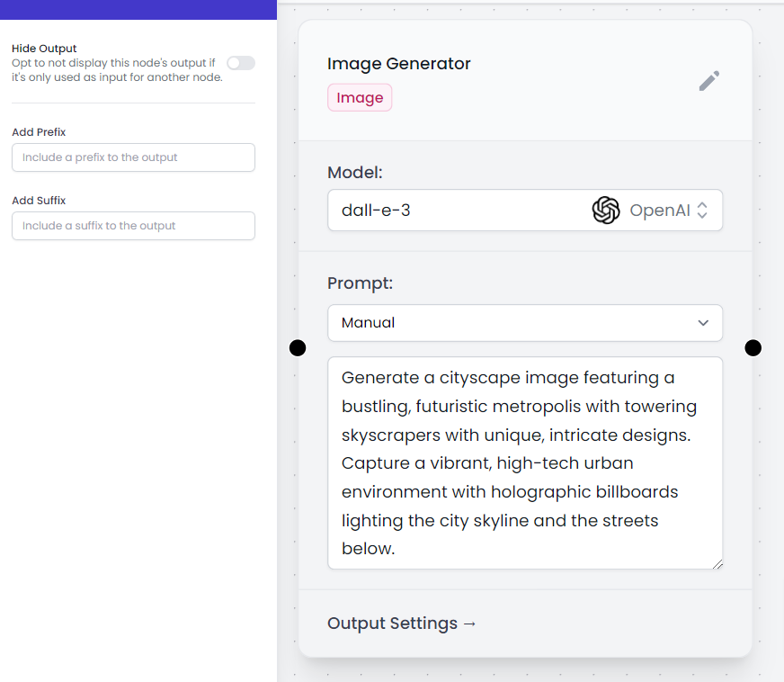
Task: Click the Model: label
Action: 355,173
